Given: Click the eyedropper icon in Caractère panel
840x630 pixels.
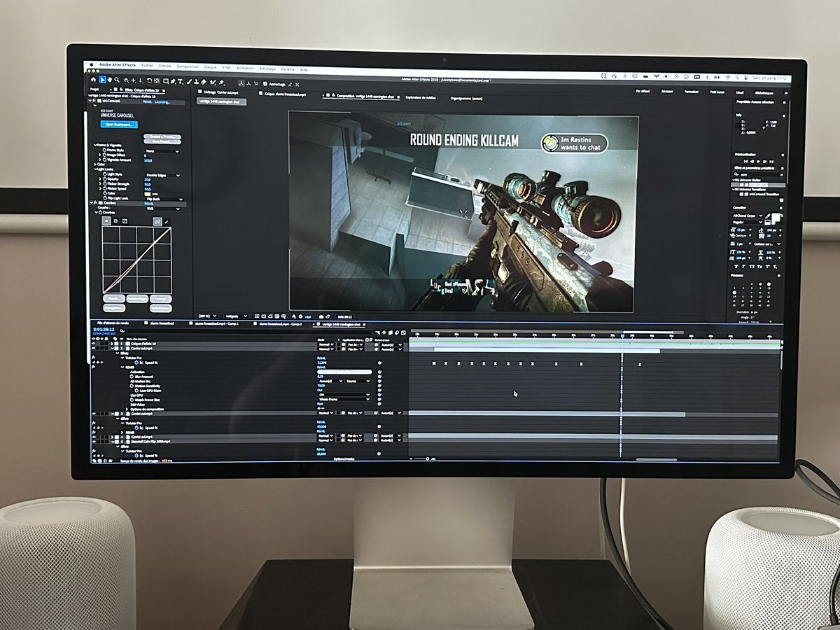Looking at the screenshot, I should 767,216.
